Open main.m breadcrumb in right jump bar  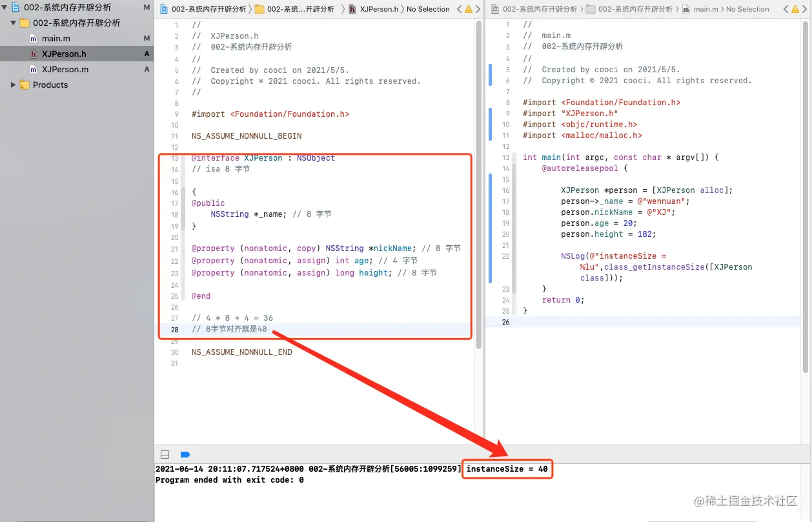point(700,9)
